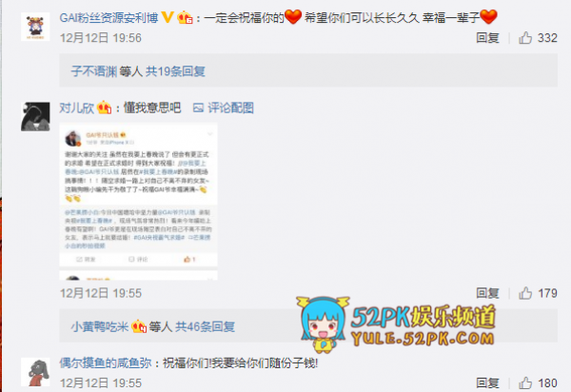Image resolution: width=571 pixels, height=392 pixels.
Task: Click the yellow V verified badge
Action: point(167,17)
